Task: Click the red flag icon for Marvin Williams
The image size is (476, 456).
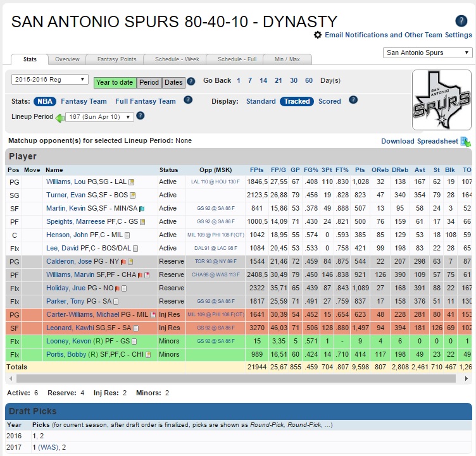Action: (140, 275)
